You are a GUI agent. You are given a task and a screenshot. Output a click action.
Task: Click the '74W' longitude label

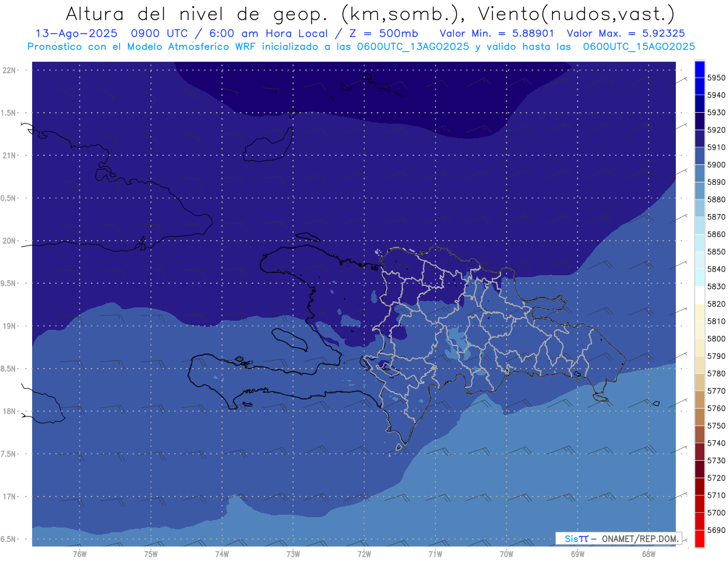point(221,554)
